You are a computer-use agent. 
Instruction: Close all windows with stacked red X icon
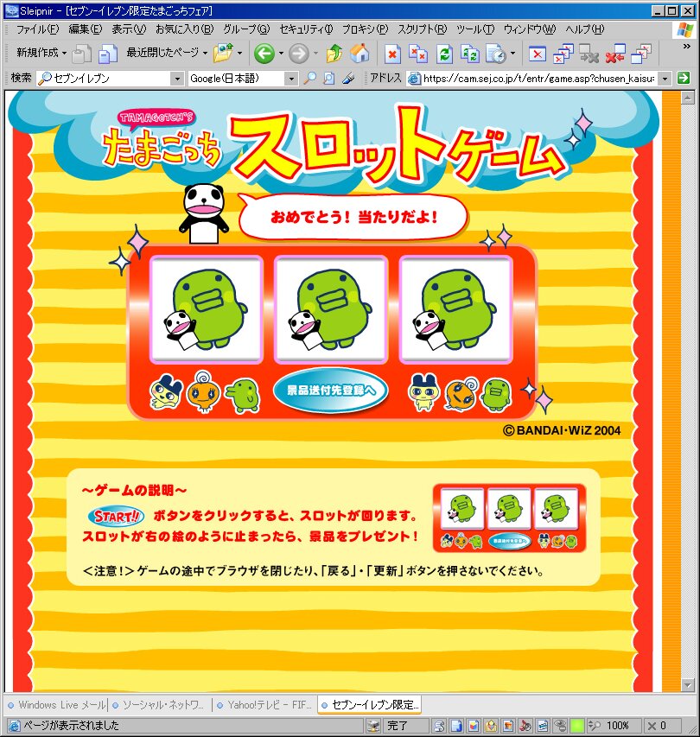(x=563, y=54)
